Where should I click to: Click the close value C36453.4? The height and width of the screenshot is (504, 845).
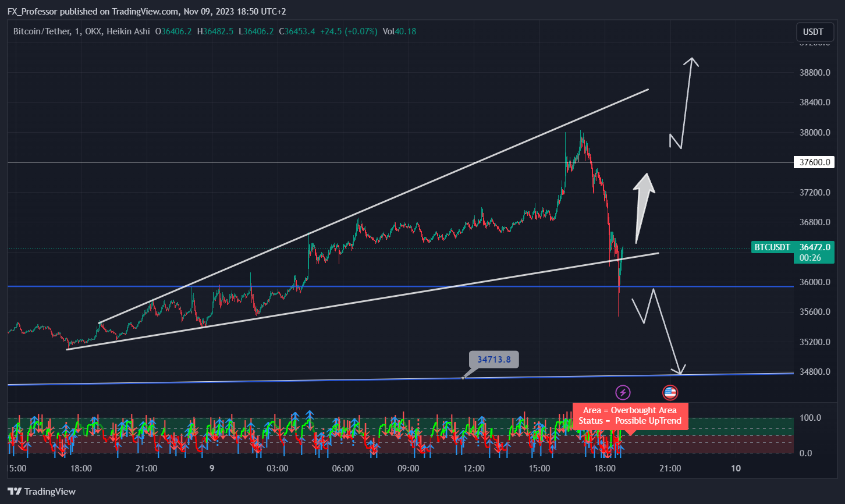tap(297, 31)
